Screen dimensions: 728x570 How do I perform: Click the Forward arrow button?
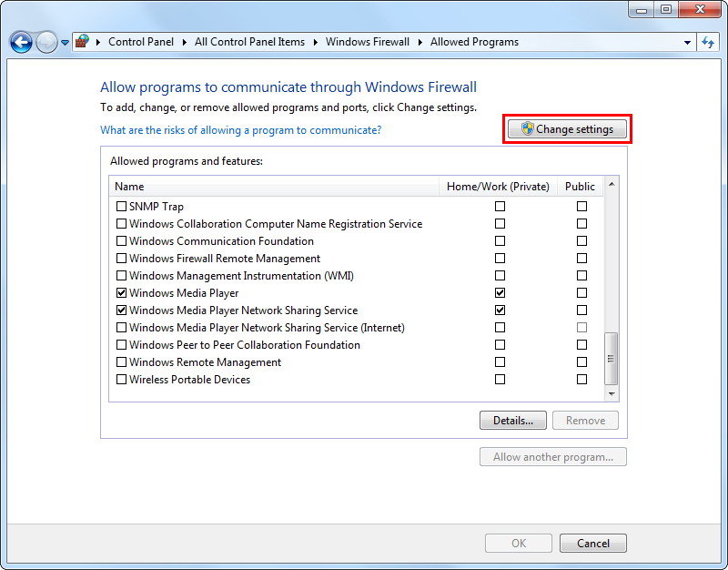click(x=46, y=42)
